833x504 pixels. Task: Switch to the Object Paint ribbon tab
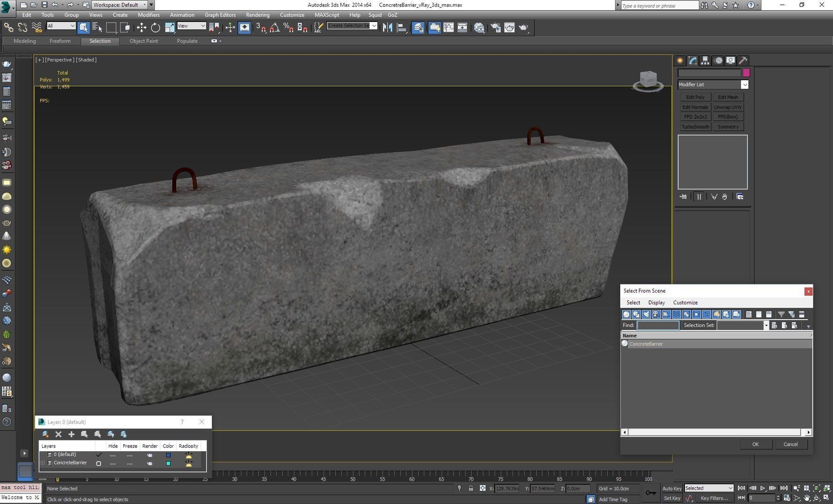click(x=144, y=41)
